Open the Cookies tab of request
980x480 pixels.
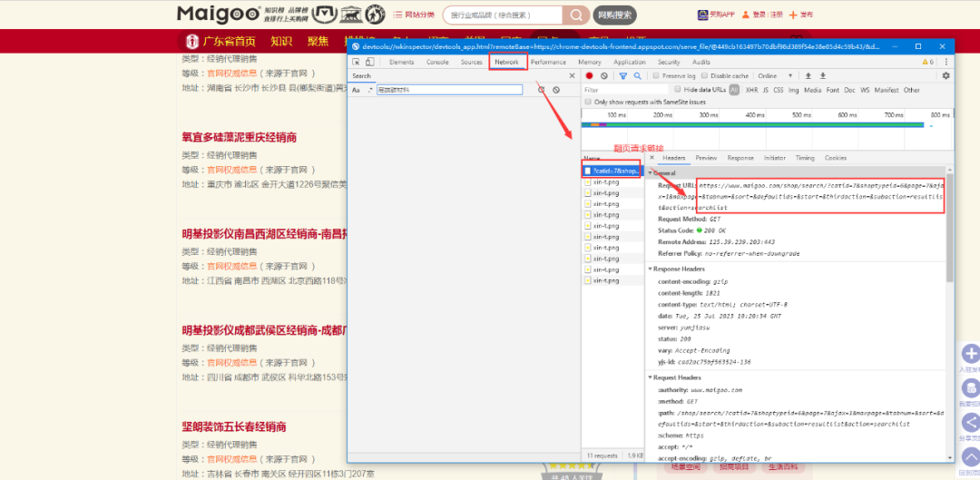point(836,158)
